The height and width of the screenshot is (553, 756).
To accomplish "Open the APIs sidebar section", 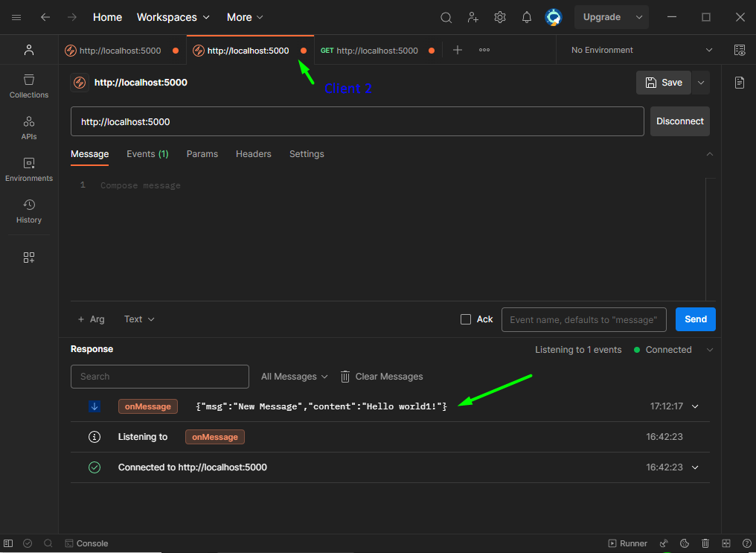I will 29,128.
